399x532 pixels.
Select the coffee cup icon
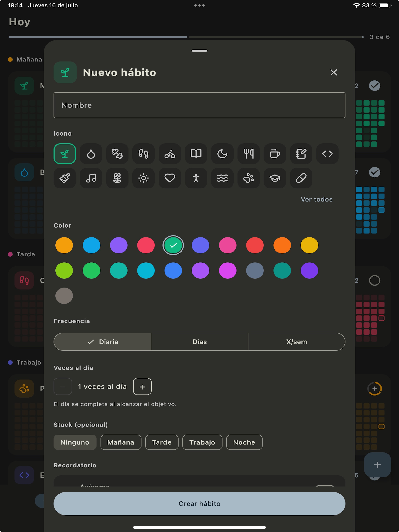[x=275, y=154]
